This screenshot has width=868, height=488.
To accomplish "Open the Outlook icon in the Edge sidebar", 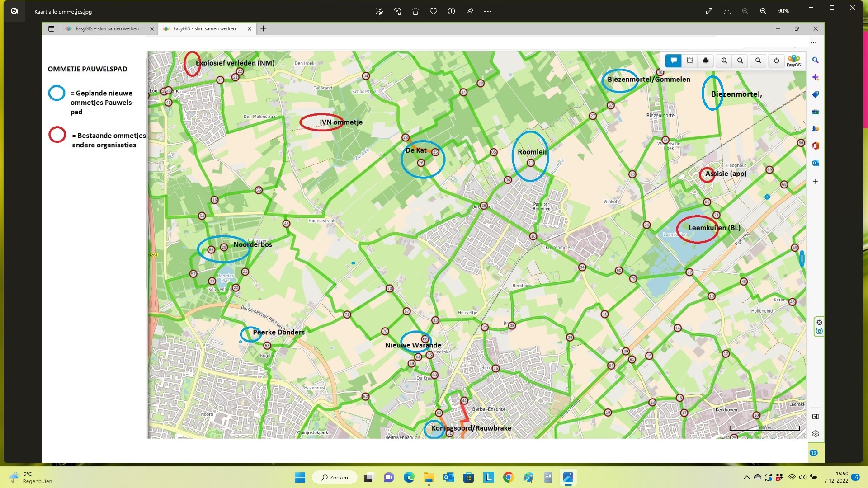I will point(816,163).
